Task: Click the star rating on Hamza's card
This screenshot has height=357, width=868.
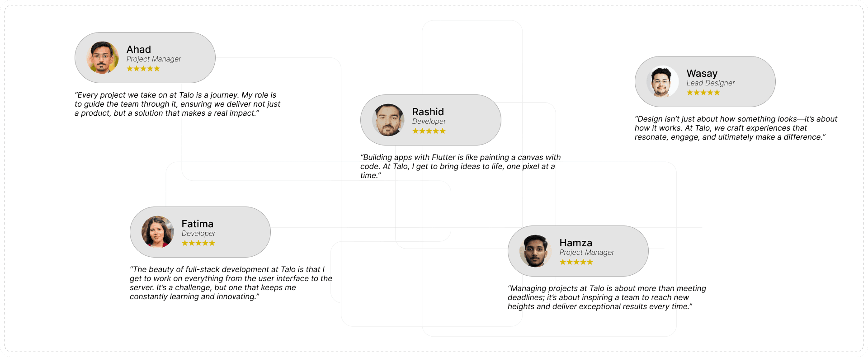Action: pos(576,262)
